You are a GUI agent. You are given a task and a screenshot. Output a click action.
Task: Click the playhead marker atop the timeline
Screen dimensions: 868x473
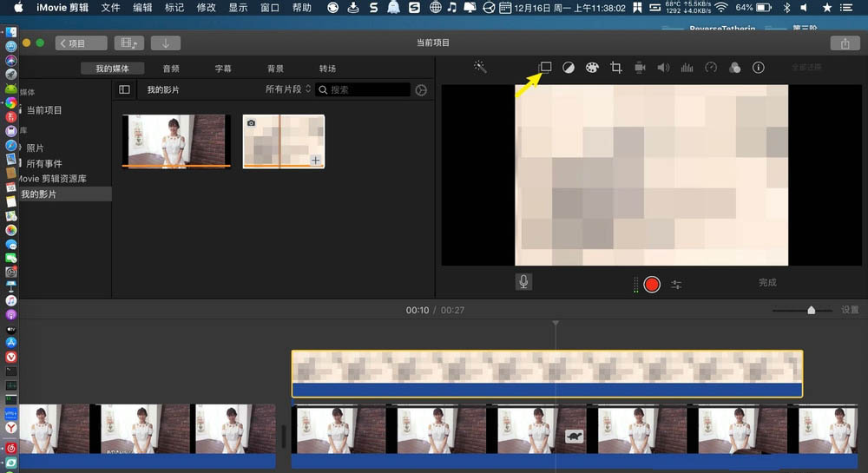pos(556,323)
